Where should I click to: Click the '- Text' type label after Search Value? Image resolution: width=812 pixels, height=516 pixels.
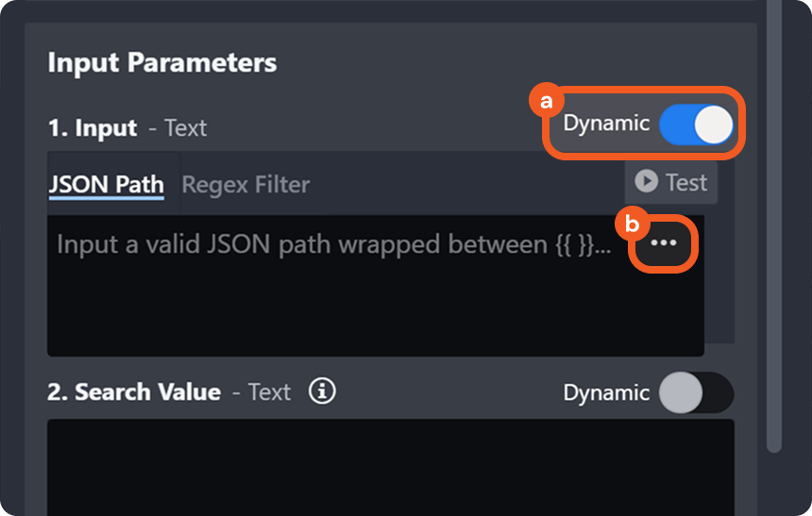coord(262,392)
